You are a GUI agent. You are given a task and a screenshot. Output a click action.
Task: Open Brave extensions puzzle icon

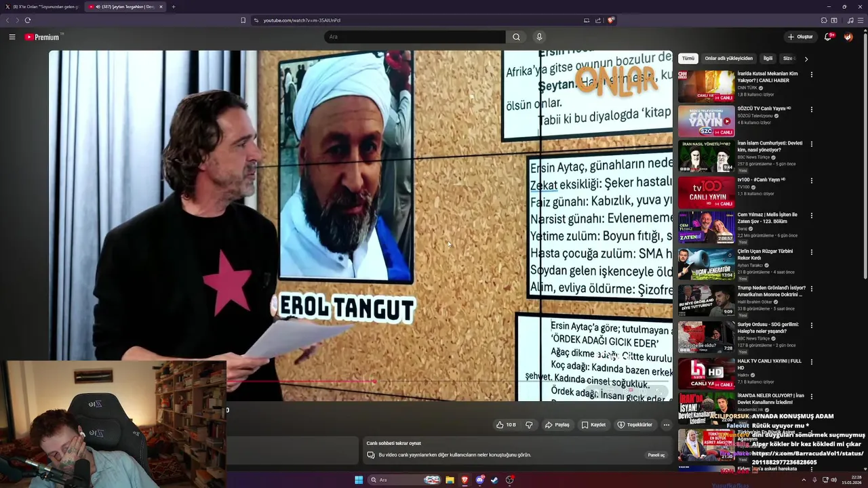point(823,20)
